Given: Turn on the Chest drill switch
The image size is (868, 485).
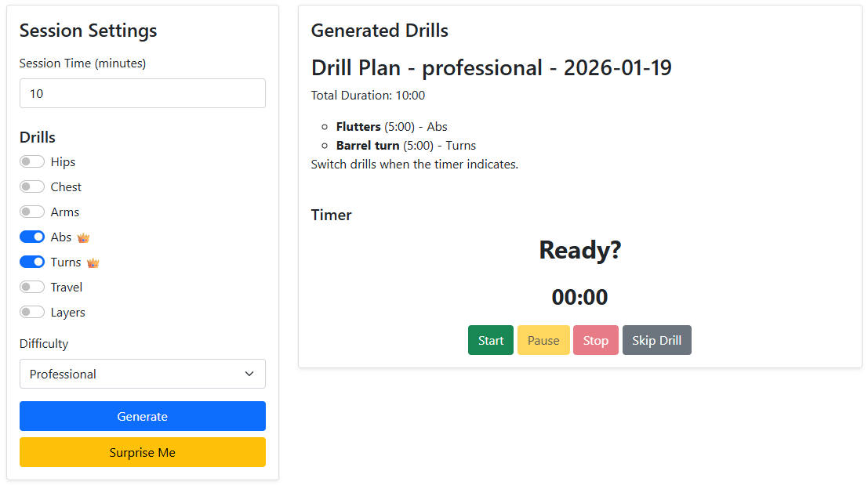Looking at the screenshot, I should (32, 187).
